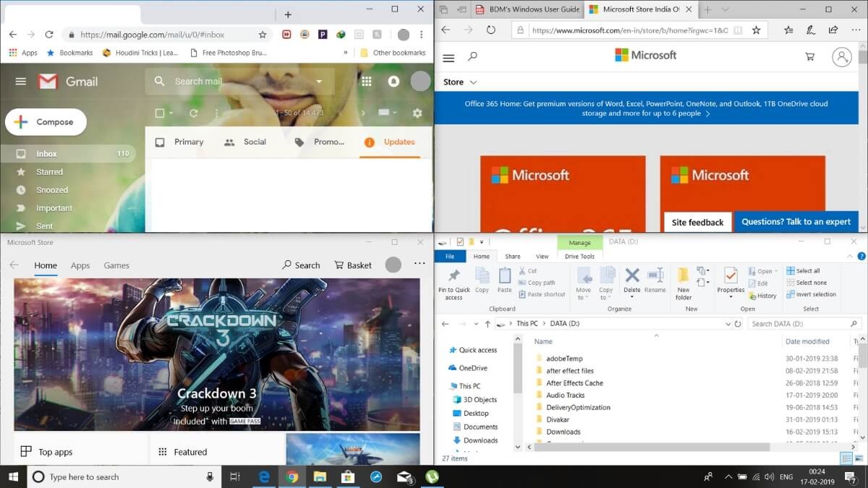The width and height of the screenshot is (868, 488).
Task: Refresh the Microsoft page in Edge
Action: click(490, 30)
